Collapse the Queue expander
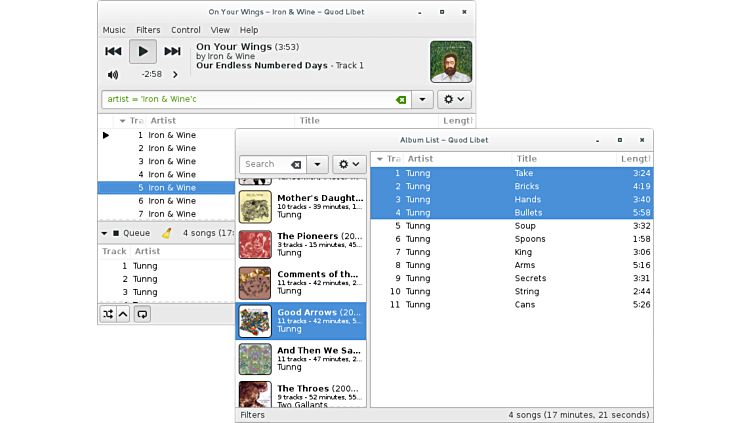The height and width of the screenshot is (423, 752). (x=104, y=233)
